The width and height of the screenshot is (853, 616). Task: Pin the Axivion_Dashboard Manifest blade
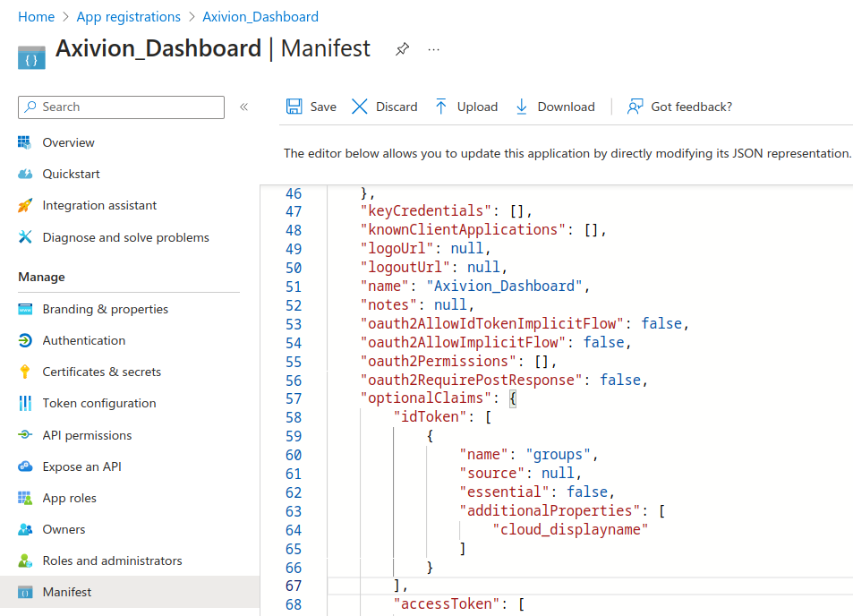coord(402,49)
